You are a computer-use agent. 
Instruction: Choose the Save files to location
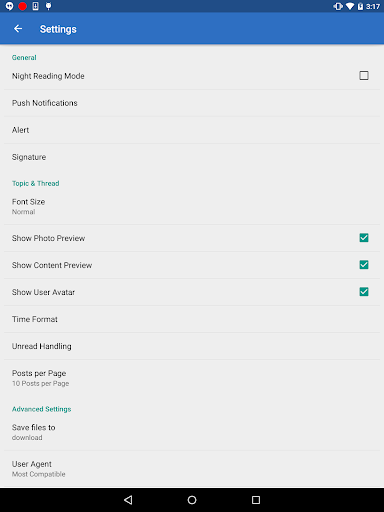click(x=192, y=432)
